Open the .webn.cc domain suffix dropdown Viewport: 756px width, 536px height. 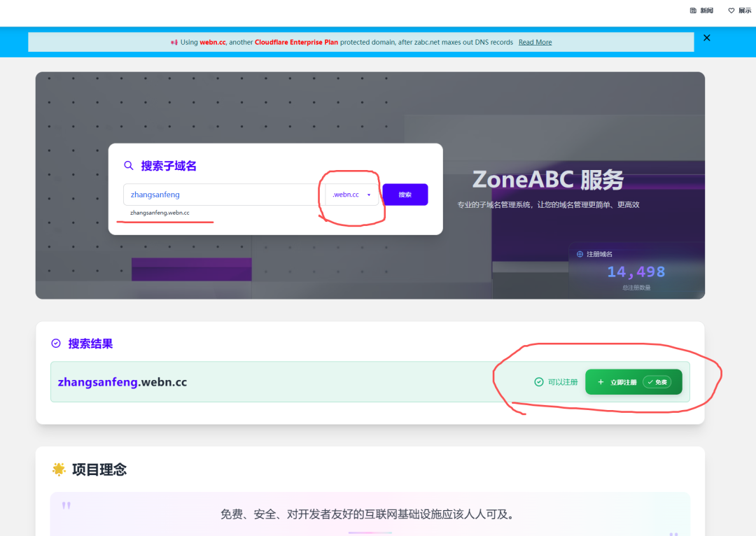tap(352, 194)
